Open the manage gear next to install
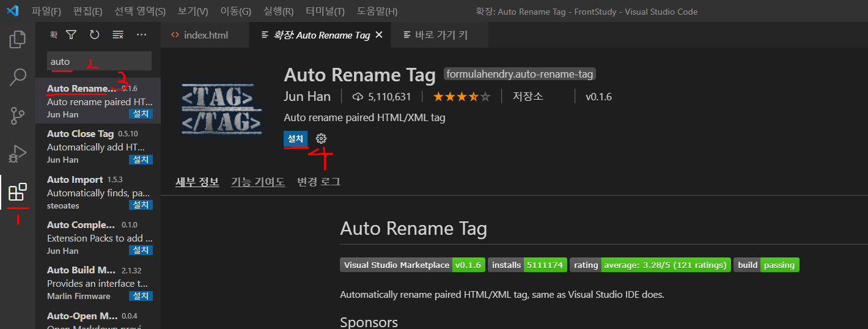868x329 pixels. (321, 139)
